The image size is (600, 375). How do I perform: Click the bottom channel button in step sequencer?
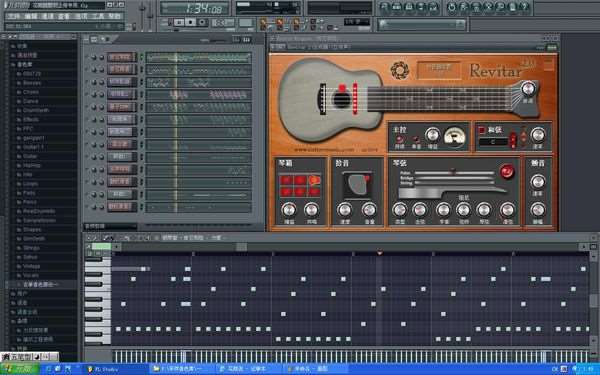[121, 207]
